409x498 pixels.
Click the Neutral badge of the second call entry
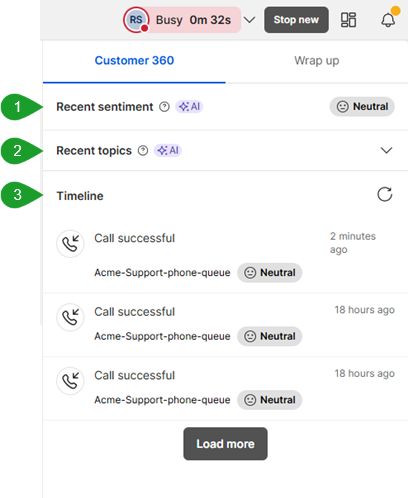pyautogui.click(x=270, y=336)
